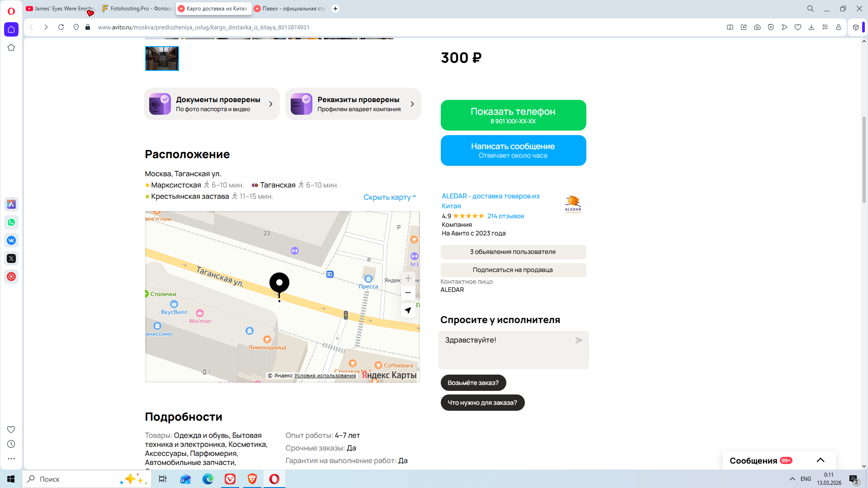Open the Opera snapshot camera icon
The height and width of the screenshot is (488, 868).
757,27
